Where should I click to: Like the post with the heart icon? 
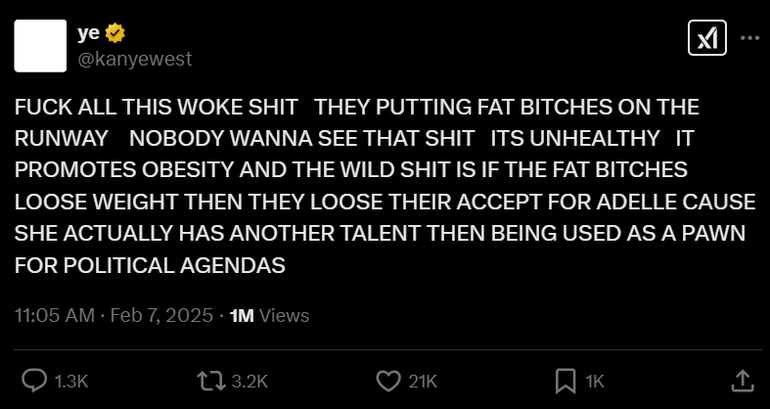tap(388, 382)
